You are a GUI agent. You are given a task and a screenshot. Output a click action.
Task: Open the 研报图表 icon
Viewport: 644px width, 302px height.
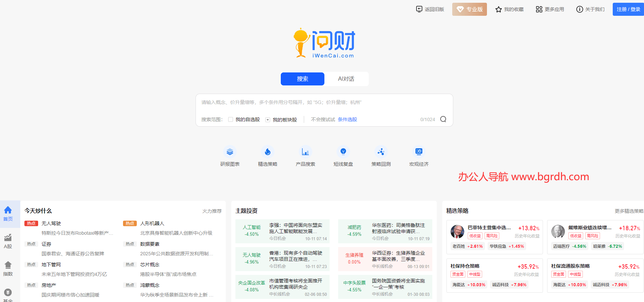tap(230, 152)
